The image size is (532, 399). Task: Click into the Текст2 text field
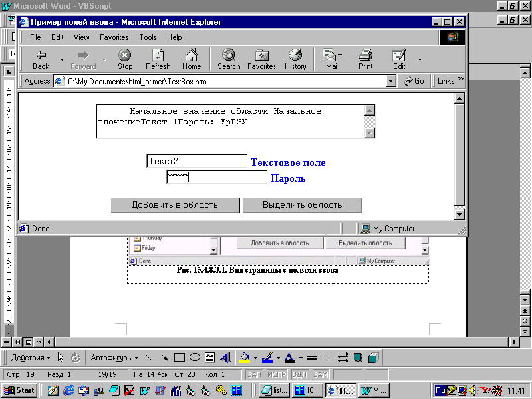pyautogui.click(x=197, y=161)
